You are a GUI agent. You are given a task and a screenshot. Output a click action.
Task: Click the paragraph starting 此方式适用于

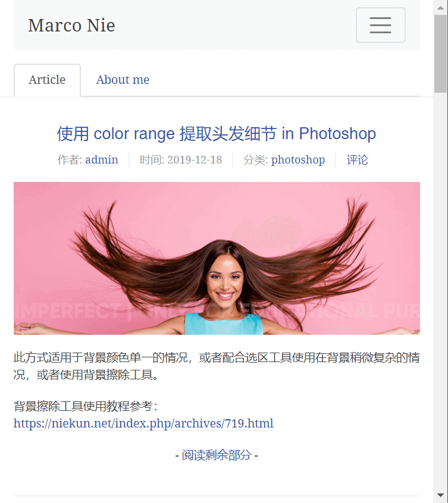217,366
